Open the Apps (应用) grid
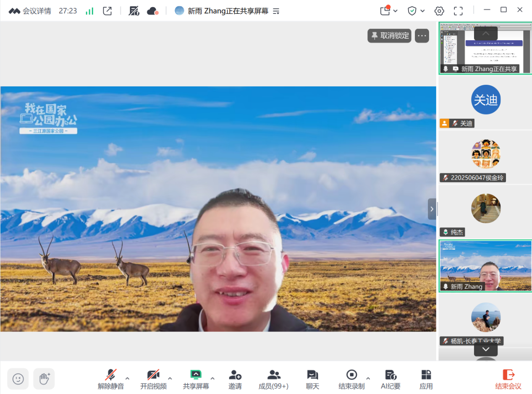The image size is (532, 394). (x=426, y=379)
